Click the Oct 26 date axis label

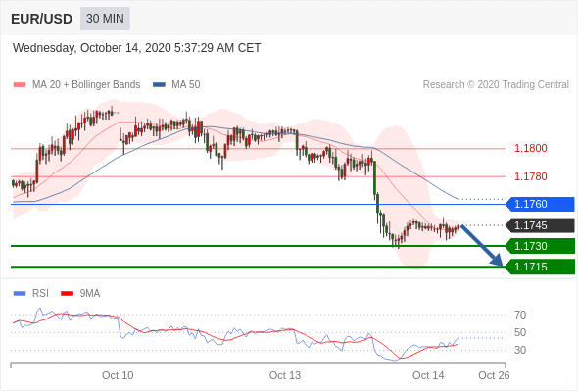pos(494,375)
